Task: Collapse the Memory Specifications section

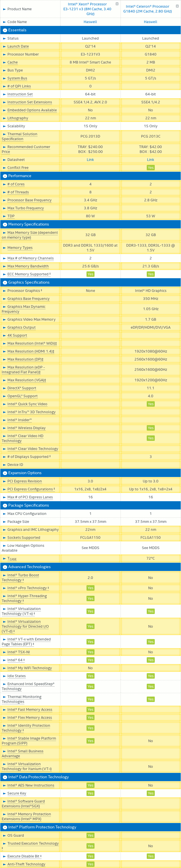Action: 5,224
